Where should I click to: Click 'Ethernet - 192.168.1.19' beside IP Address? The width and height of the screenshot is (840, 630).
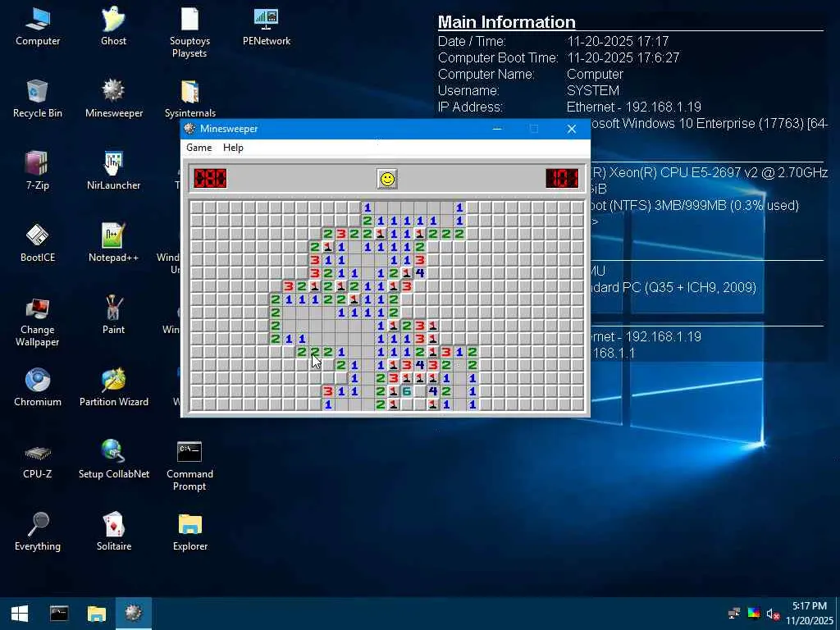tap(634, 107)
